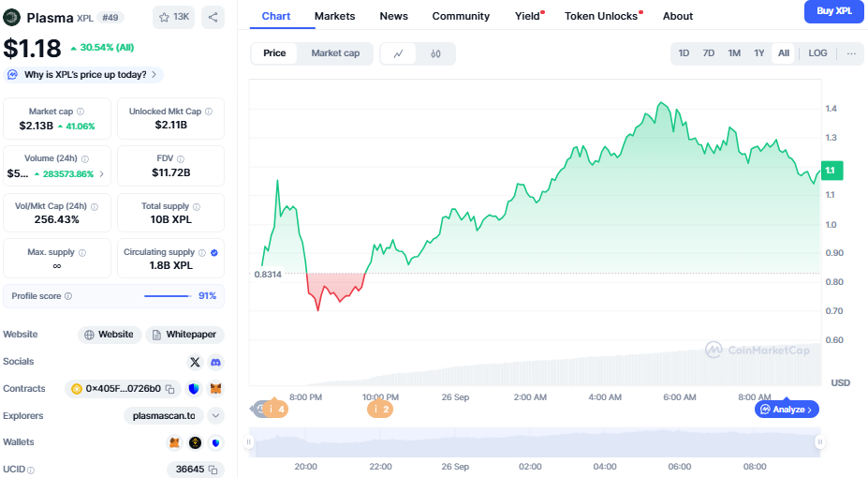Open the Plasma coin logo
Screen dimensions: 868x478
click(x=11, y=18)
